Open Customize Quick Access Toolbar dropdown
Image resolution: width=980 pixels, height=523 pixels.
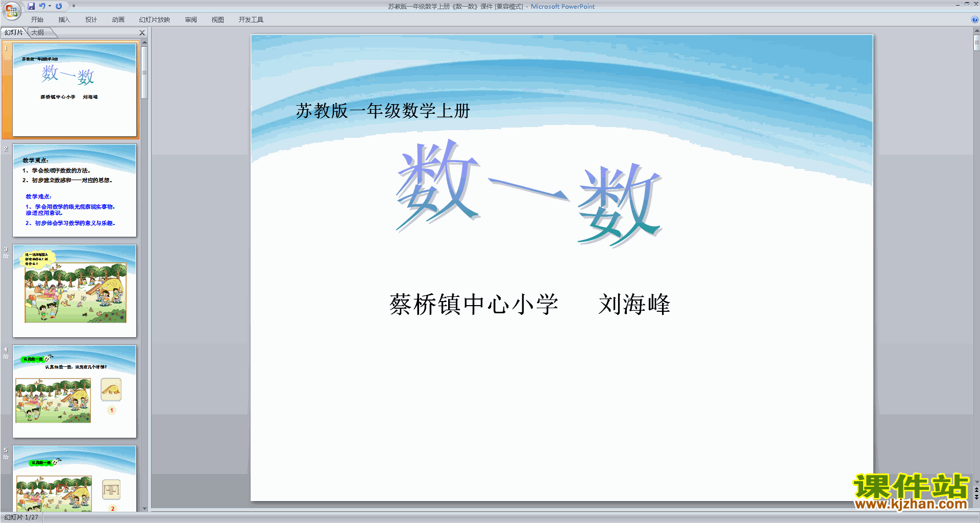[73, 6]
